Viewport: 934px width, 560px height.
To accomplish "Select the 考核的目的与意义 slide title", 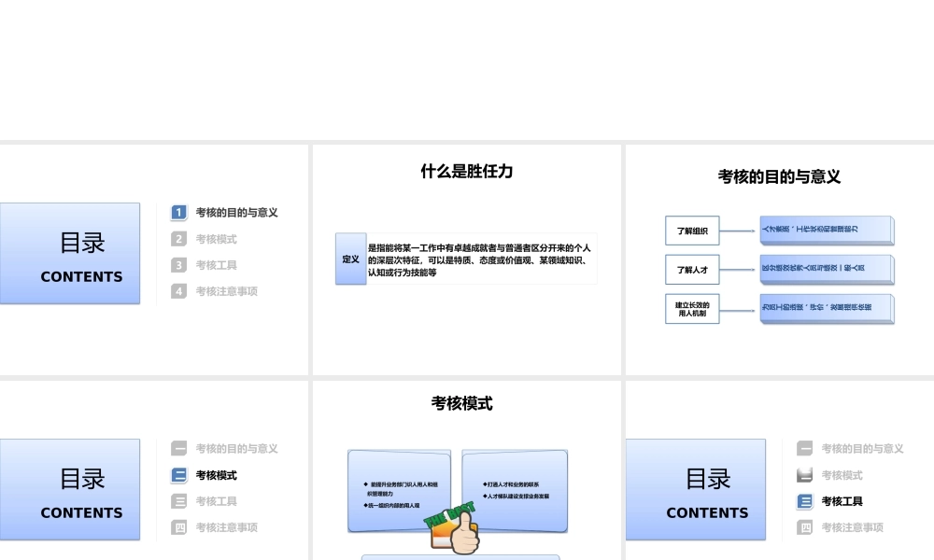I will tap(779, 176).
